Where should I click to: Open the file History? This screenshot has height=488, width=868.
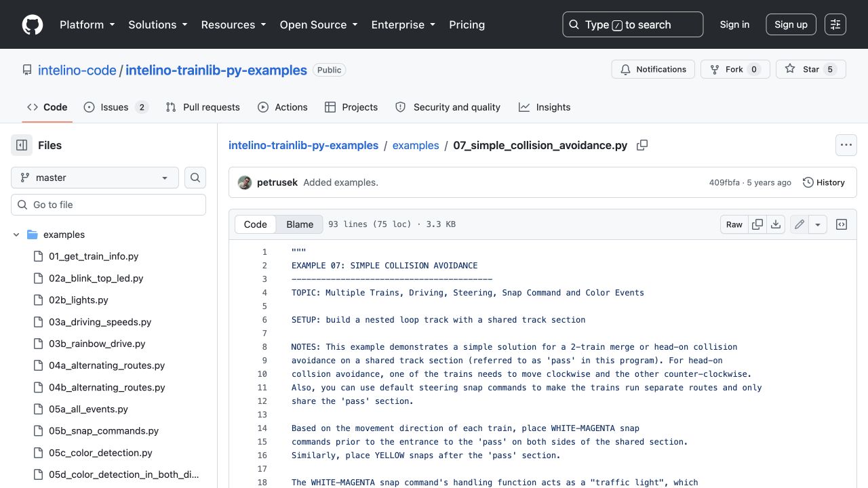(823, 182)
